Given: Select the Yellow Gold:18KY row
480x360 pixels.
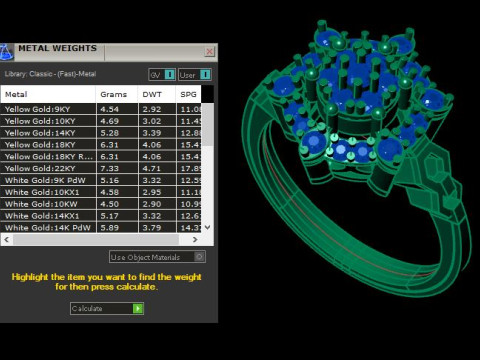Looking at the screenshot, I should tap(101, 145).
